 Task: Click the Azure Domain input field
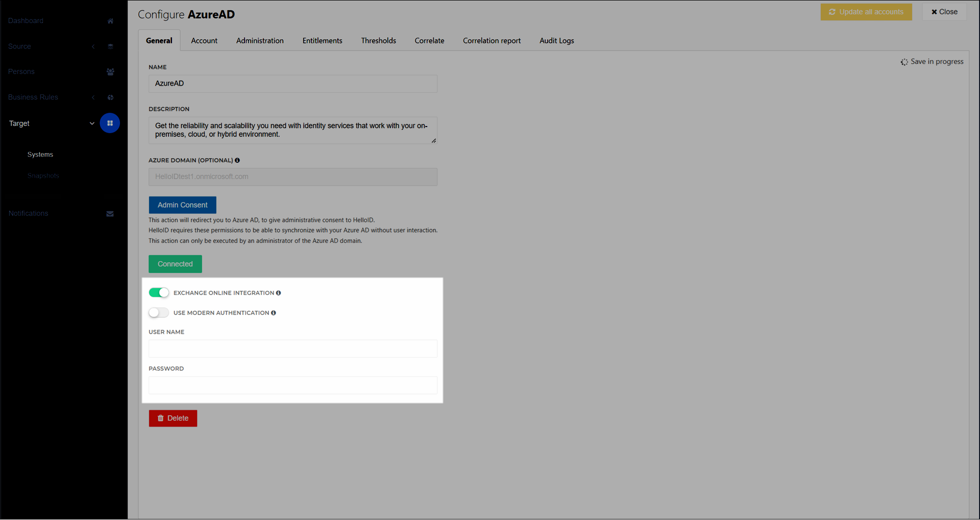tap(293, 177)
